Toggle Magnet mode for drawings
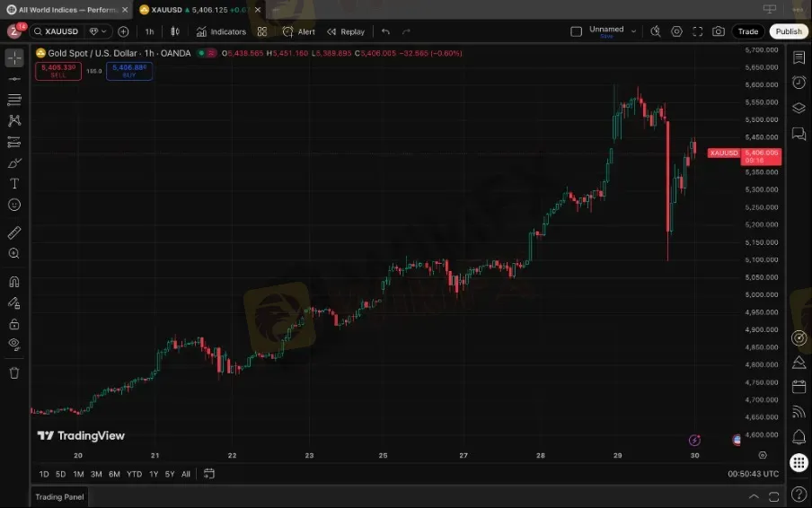Viewport: 812px width, 508px height. [x=14, y=282]
